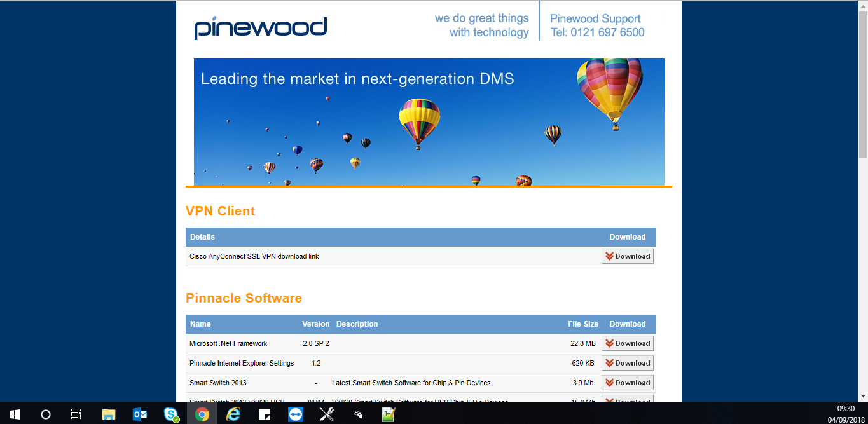868x424 pixels.
Task: Click the 'Pinnacle Internet Explorer Settings' row name
Action: click(x=242, y=364)
